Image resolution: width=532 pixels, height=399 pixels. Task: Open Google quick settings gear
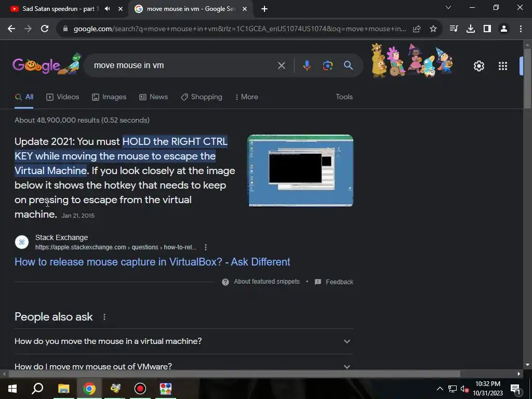click(478, 66)
